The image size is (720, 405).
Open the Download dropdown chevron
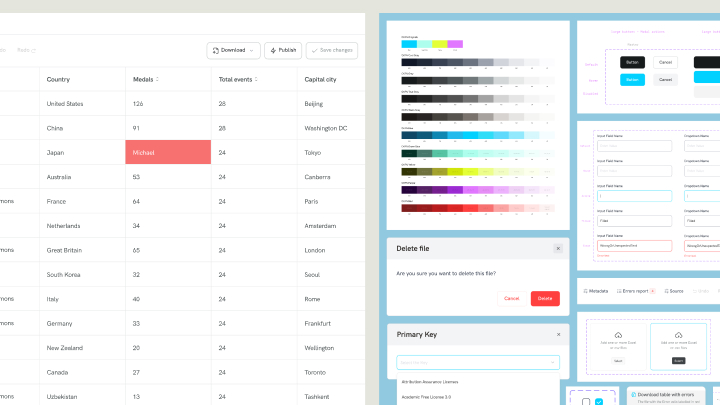[x=252, y=51]
